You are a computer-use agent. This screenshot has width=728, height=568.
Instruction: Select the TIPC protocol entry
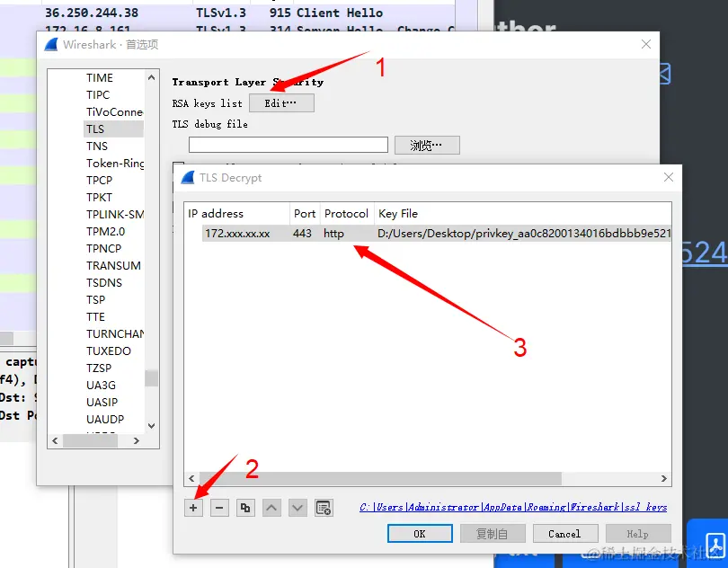tap(98, 94)
